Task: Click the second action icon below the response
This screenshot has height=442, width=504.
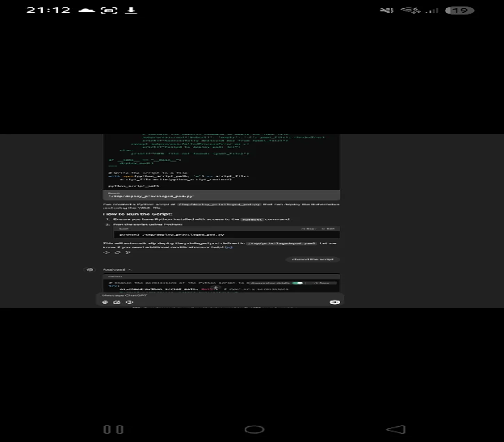Action: (x=117, y=253)
